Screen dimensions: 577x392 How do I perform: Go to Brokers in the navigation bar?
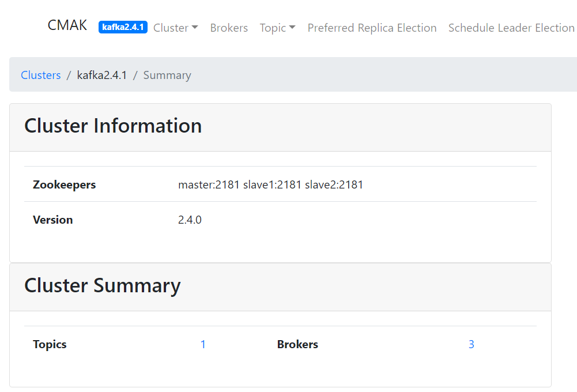229,28
